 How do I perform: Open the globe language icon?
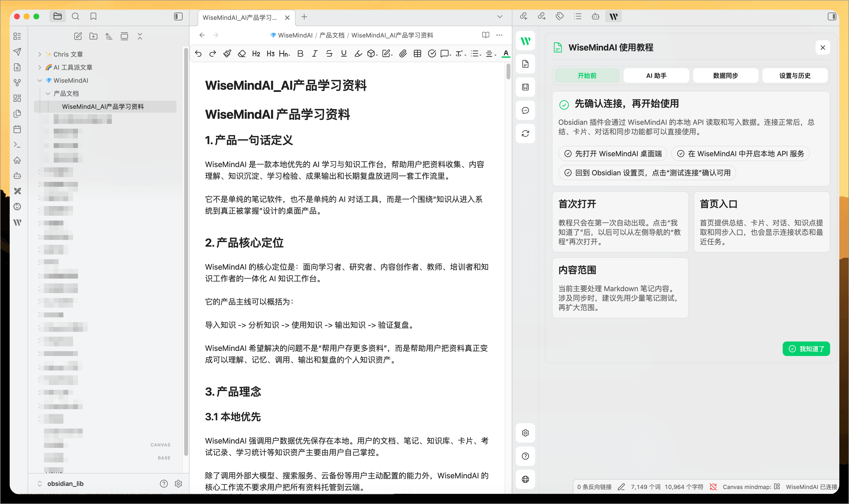525,479
